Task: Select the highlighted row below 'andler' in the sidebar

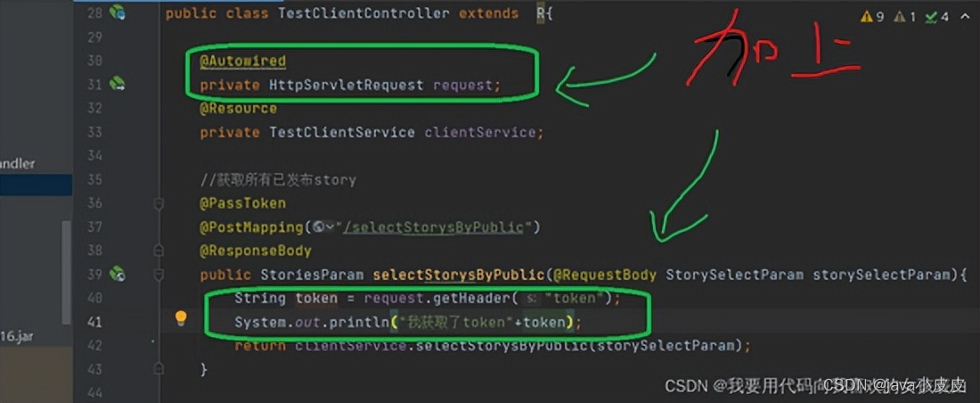Action: tap(36, 185)
